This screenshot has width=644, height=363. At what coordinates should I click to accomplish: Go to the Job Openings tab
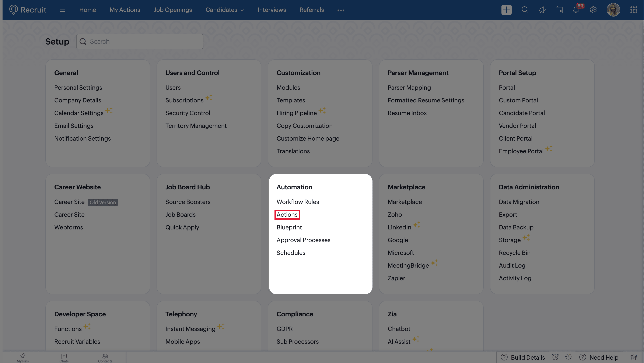click(x=173, y=10)
